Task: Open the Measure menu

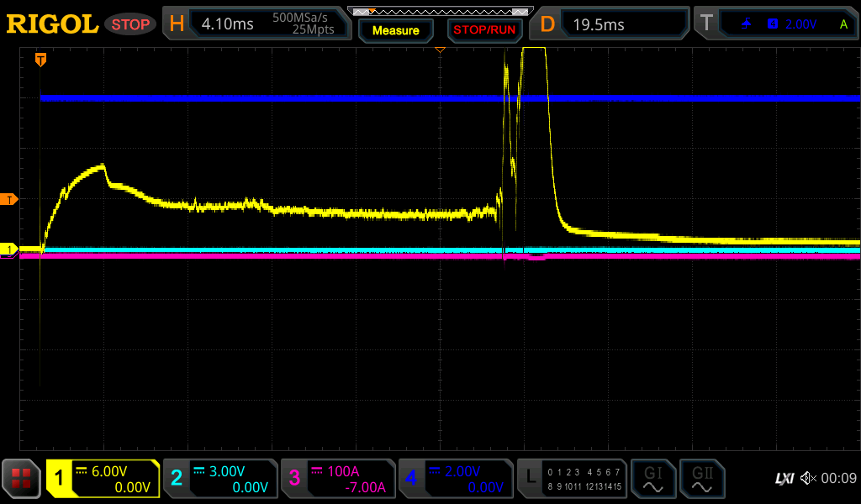Action: pos(395,30)
